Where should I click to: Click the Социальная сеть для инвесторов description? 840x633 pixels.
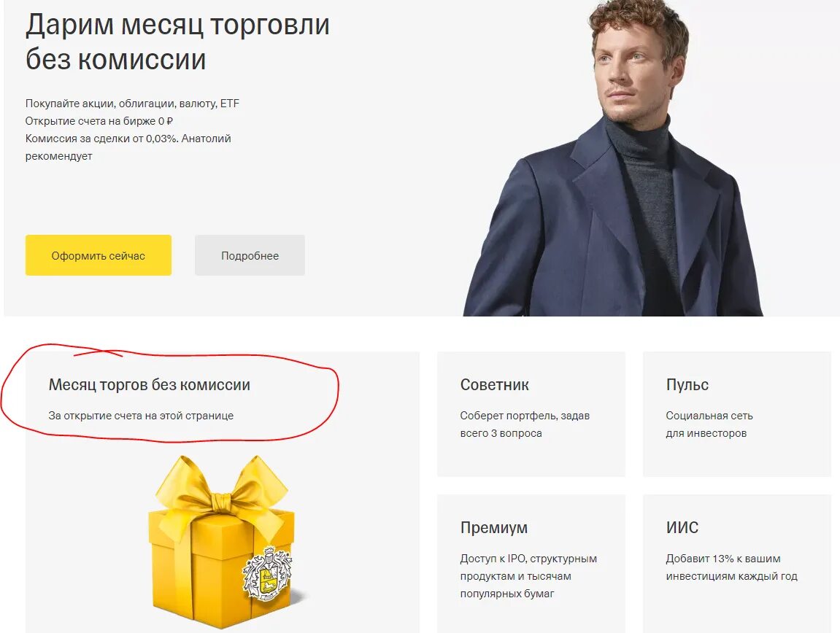(x=709, y=424)
